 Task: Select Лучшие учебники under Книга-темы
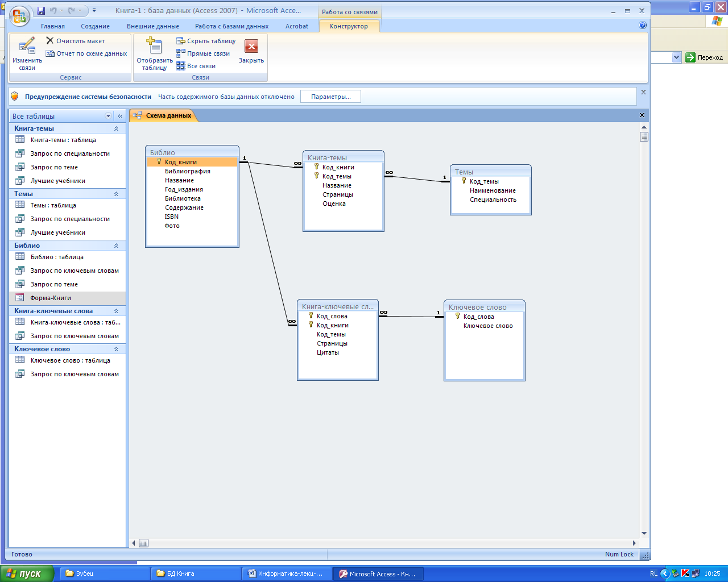67,181
